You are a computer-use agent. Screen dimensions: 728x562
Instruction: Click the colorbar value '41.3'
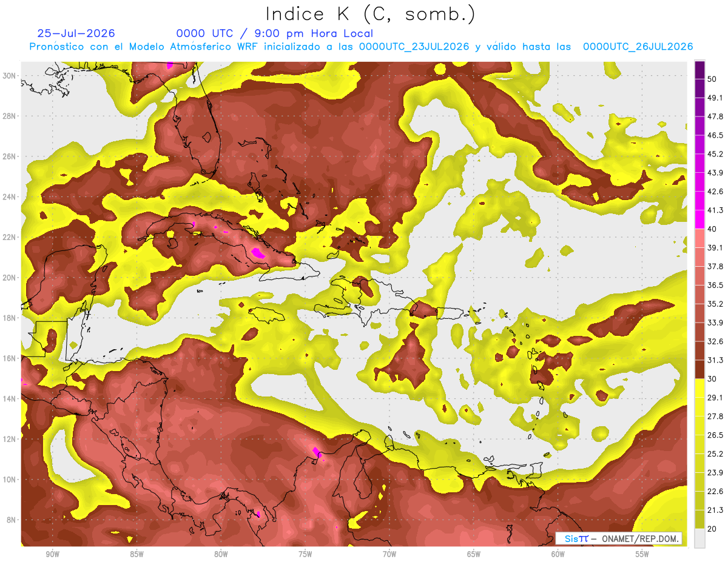click(x=715, y=210)
